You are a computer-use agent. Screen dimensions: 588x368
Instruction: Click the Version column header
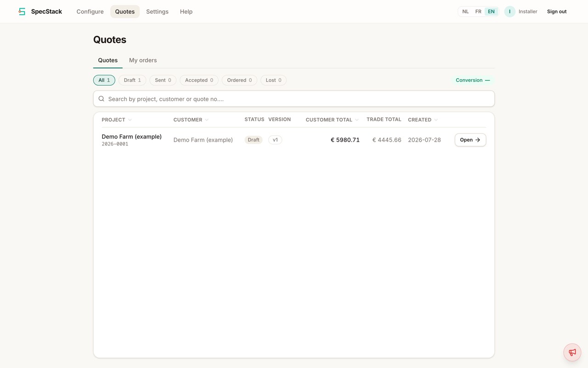click(279, 120)
